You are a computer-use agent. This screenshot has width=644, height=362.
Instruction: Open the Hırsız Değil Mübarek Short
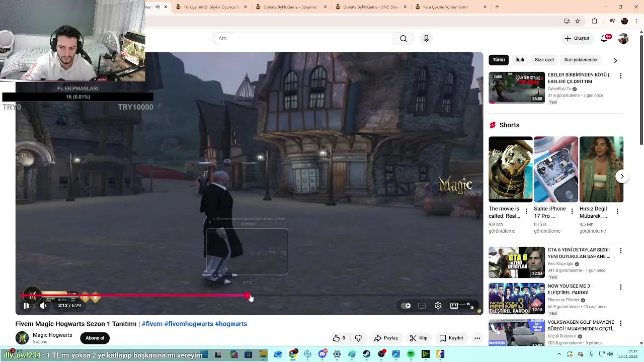coord(601,169)
